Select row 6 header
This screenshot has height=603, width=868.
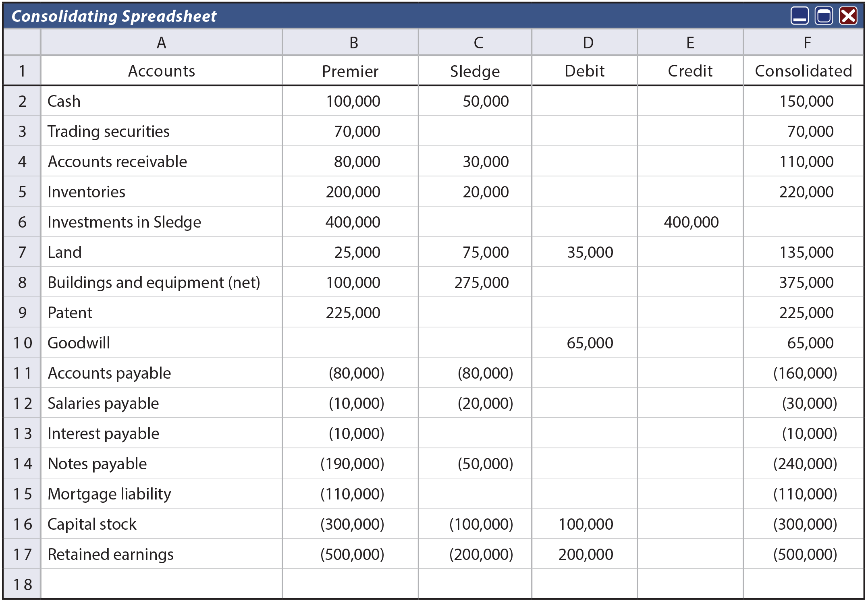pos(22,222)
